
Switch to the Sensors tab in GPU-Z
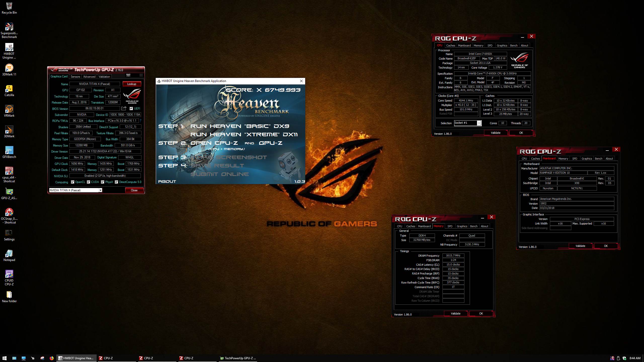pyautogui.click(x=75, y=77)
